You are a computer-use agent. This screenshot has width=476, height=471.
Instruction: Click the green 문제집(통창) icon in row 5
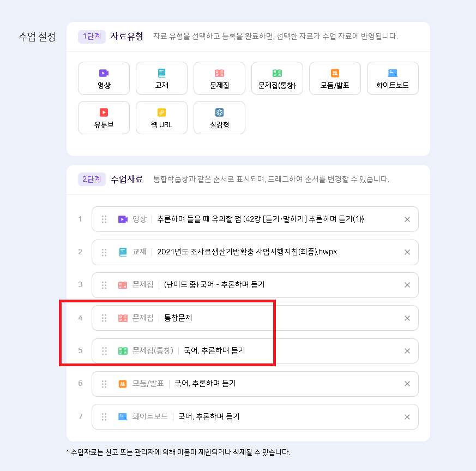click(x=123, y=351)
